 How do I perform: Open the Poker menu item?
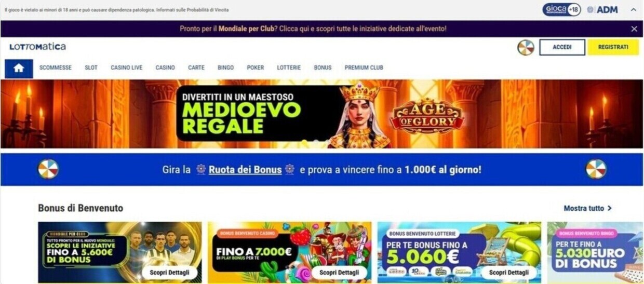point(255,67)
